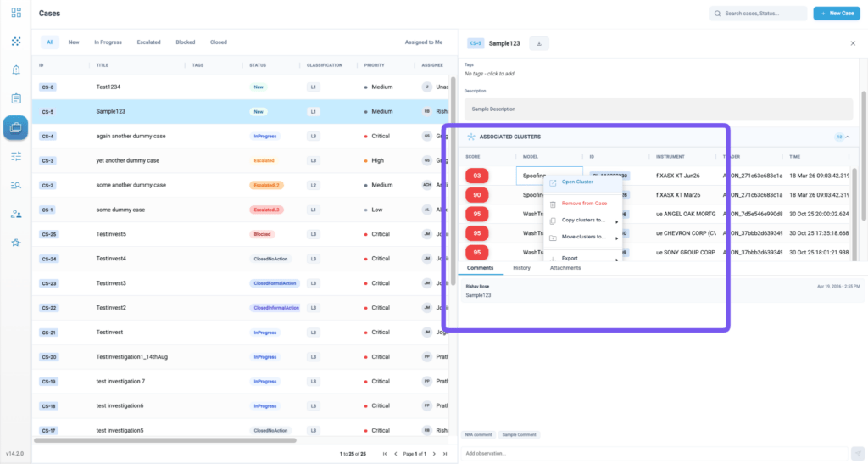
Task: Go to next page arrow in pagination
Action: tap(434, 454)
